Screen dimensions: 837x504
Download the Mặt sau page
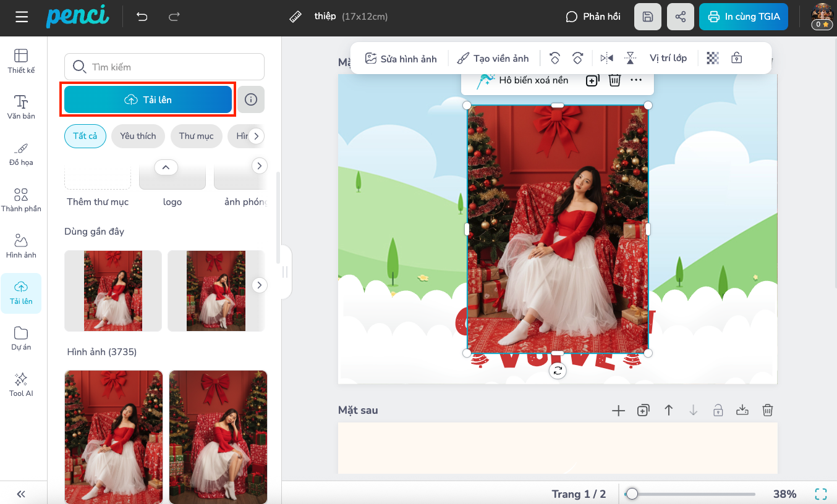(742, 410)
